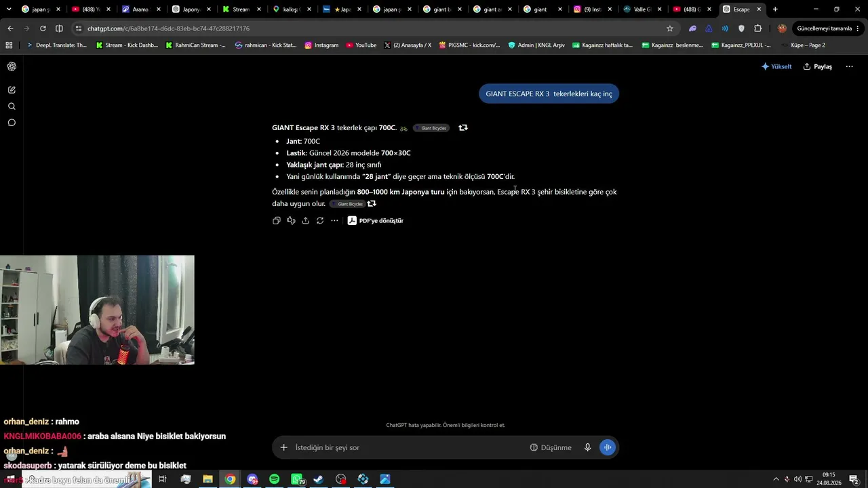This screenshot has height=488, width=868.
Task: Open the Instagram bookmark
Action: coord(321,45)
